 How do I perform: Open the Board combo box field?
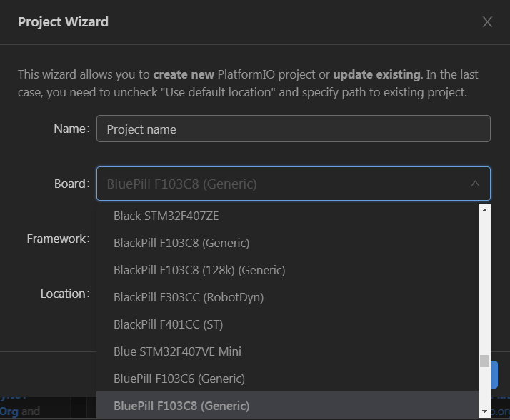tap(294, 184)
